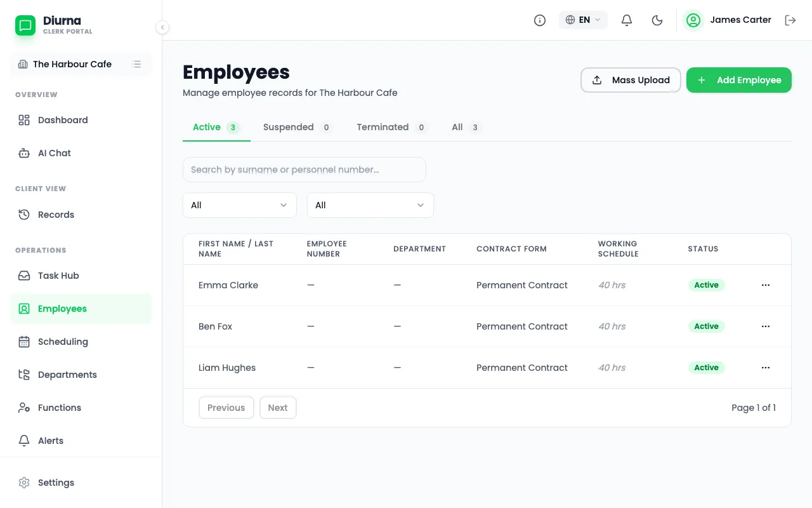Viewport: 812px width, 508px height.
Task: Open the Scheduling section
Action: click(x=81, y=342)
